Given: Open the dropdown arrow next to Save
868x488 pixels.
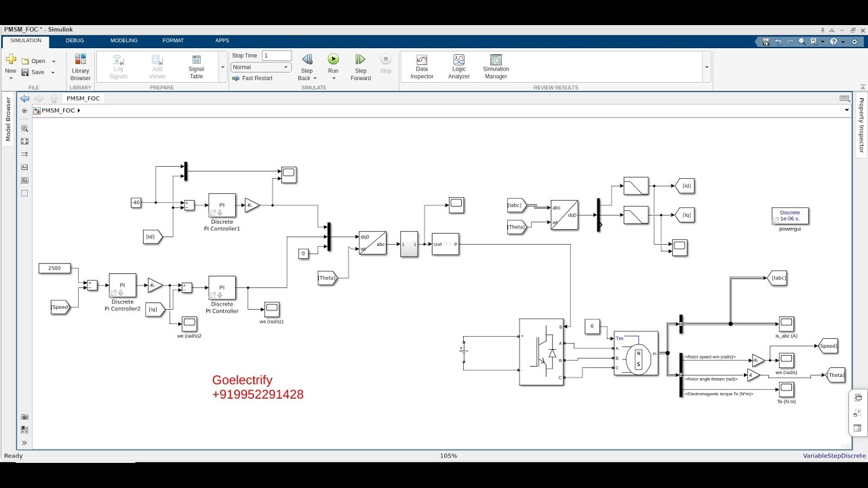Looking at the screenshot, I should 54,73.
